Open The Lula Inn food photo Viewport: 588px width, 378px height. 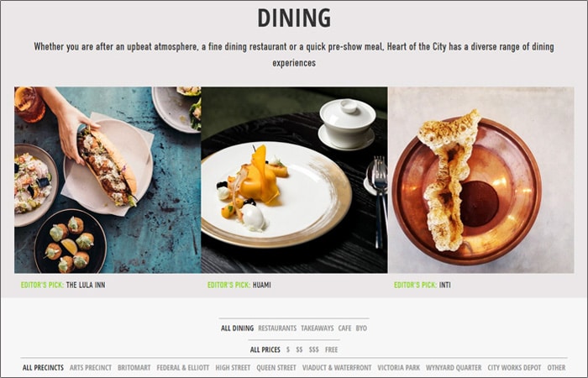point(108,180)
